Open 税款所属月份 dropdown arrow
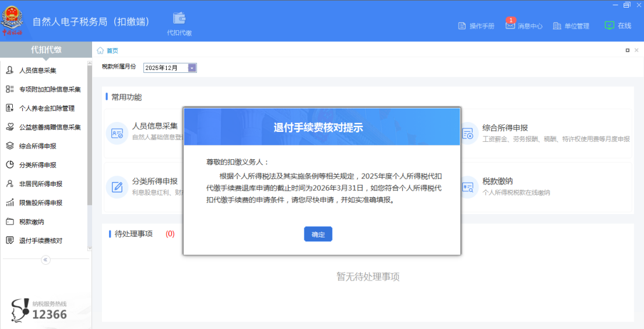 pos(192,68)
